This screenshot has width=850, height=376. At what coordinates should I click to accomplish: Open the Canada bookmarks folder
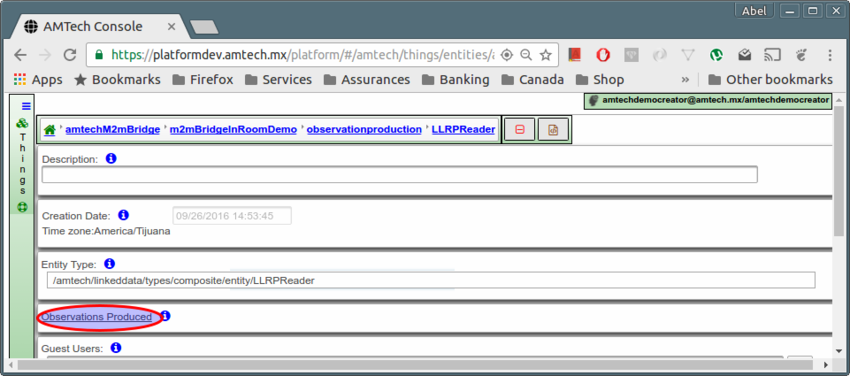(533, 80)
